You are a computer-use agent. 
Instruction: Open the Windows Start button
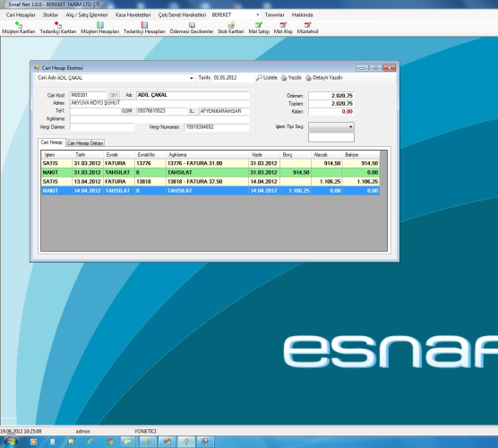pyautogui.click(x=11, y=442)
